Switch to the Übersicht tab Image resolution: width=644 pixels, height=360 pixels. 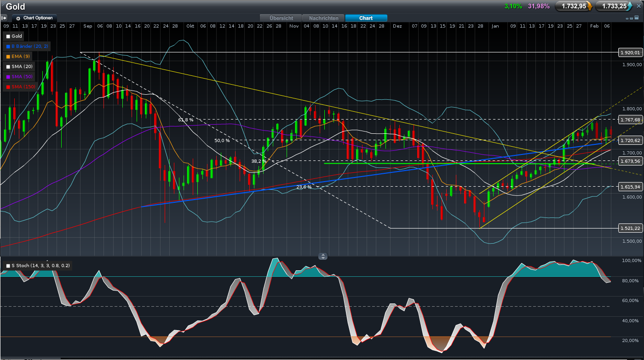pyautogui.click(x=281, y=18)
